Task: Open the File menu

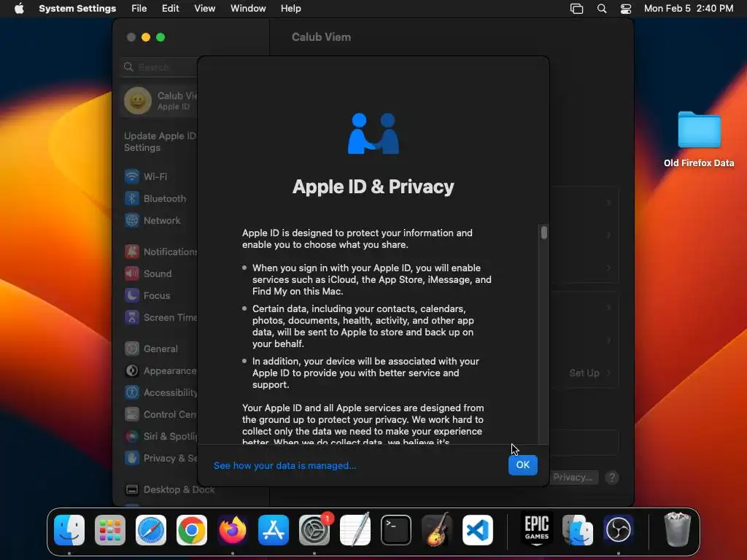Action: tap(139, 9)
